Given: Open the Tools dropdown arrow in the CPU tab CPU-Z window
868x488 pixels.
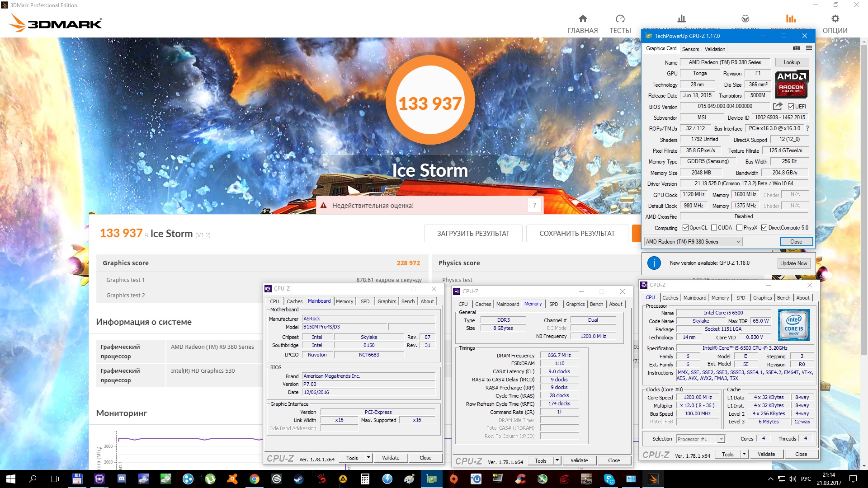Looking at the screenshot, I should tap(744, 454).
